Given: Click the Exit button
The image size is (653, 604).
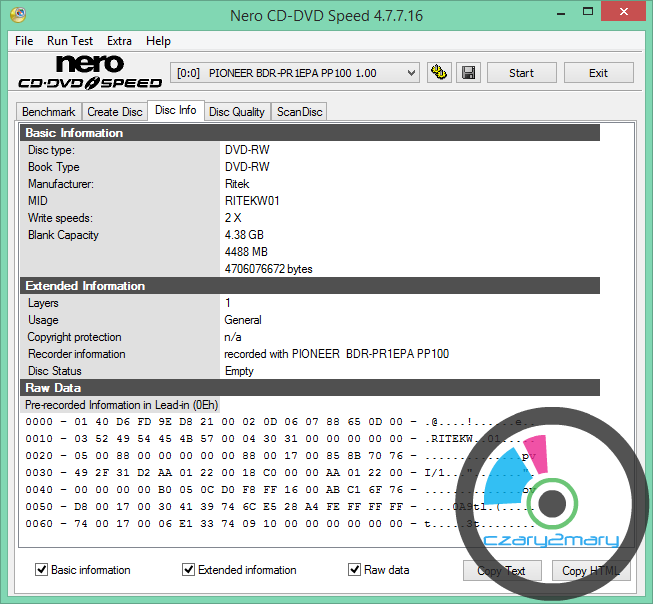Looking at the screenshot, I should point(598,73).
